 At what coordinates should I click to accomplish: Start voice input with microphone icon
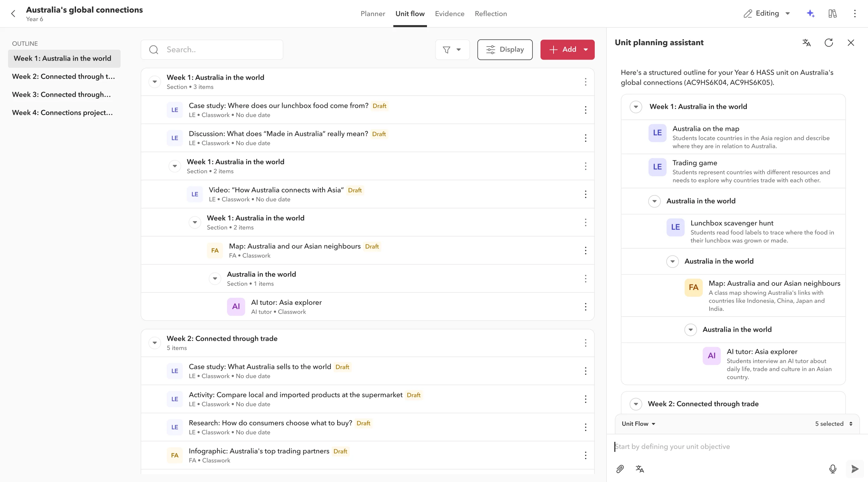click(833, 469)
